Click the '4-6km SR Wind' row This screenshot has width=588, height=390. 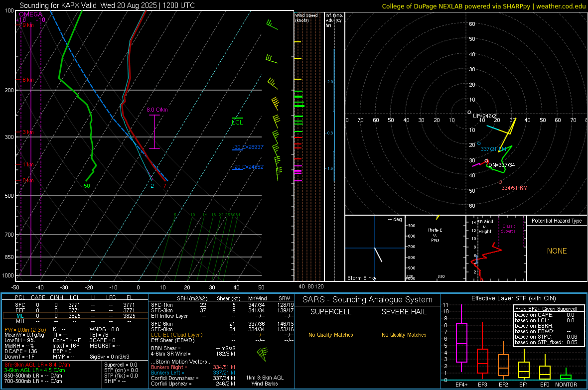pyautogui.click(x=193, y=354)
